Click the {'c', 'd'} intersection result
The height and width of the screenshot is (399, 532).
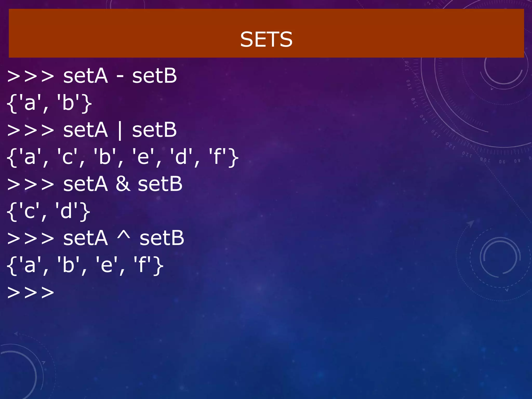pos(48,211)
